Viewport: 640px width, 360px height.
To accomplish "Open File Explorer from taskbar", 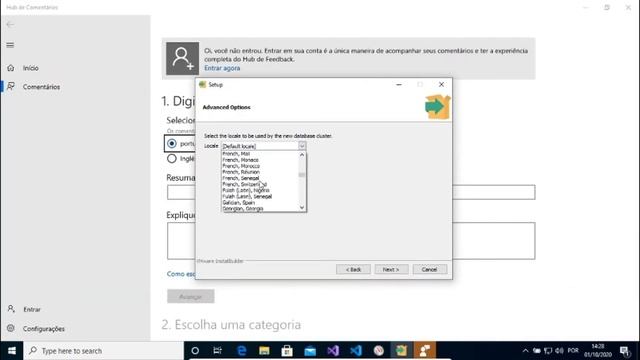I will pyautogui.click(x=264, y=351).
